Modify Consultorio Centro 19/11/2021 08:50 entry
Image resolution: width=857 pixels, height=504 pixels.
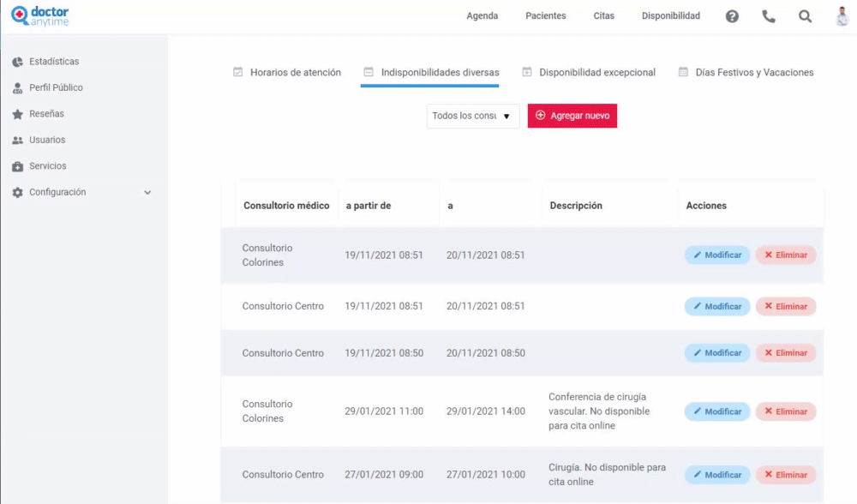(717, 353)
